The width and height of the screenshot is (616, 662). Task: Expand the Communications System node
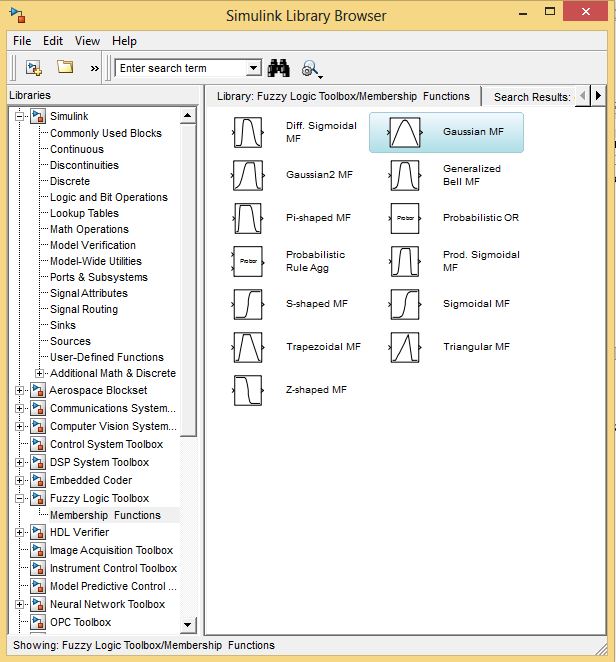tap(19, 408)
